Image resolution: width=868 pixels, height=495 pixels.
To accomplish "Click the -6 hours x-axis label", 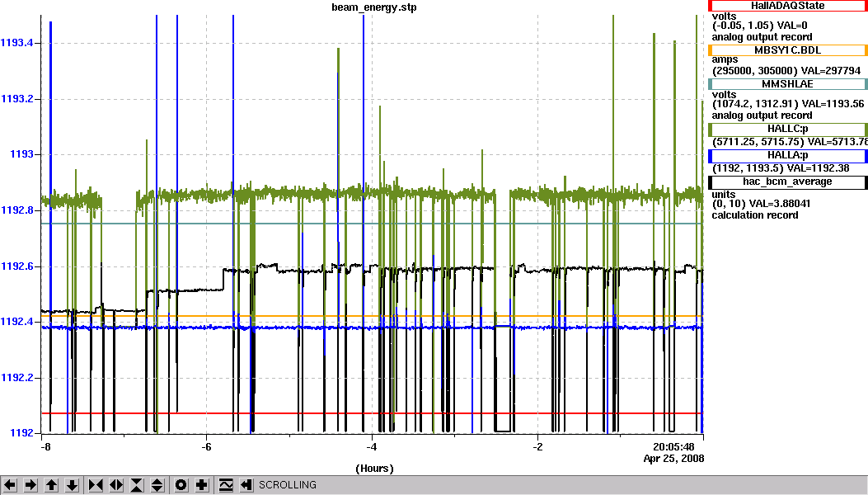I will 206,446.
